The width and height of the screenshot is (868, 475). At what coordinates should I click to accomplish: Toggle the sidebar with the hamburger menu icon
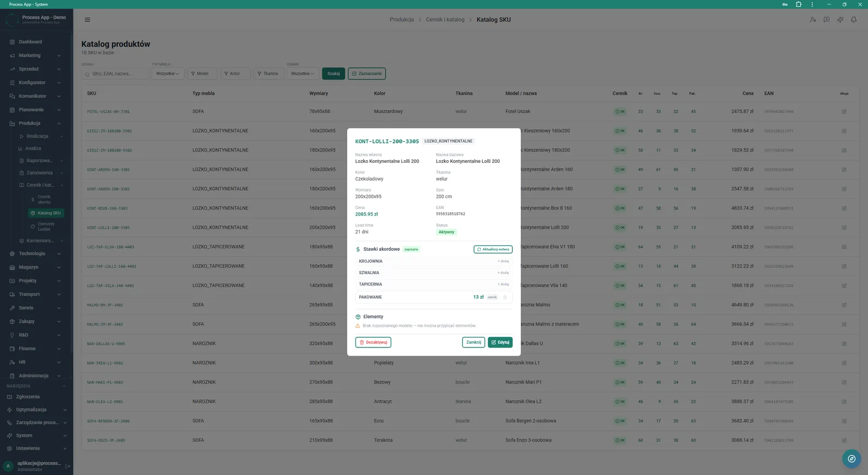click(87, 20)
